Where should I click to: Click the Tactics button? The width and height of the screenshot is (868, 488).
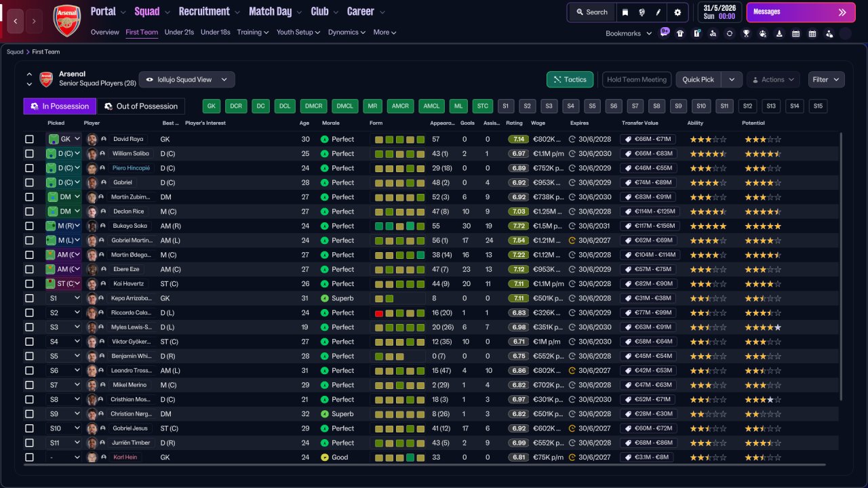tap(570, 79)
